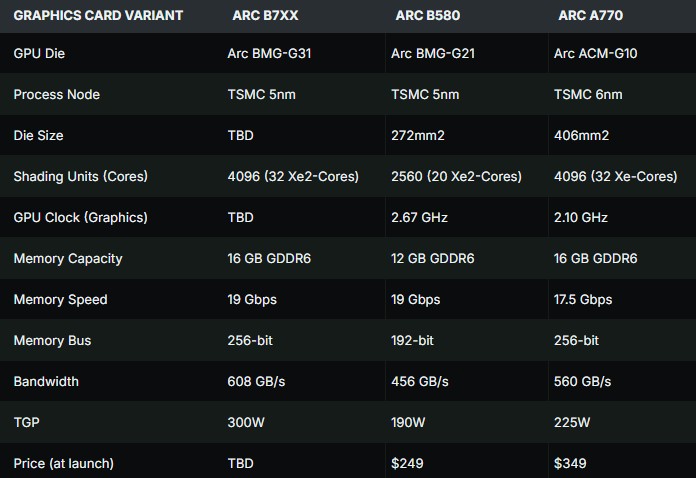Select the 406mm2 die size value

(x=581, y=135)
